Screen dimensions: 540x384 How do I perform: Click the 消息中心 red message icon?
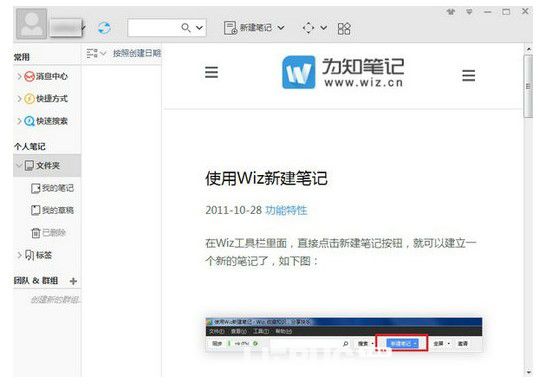[29, 76]
